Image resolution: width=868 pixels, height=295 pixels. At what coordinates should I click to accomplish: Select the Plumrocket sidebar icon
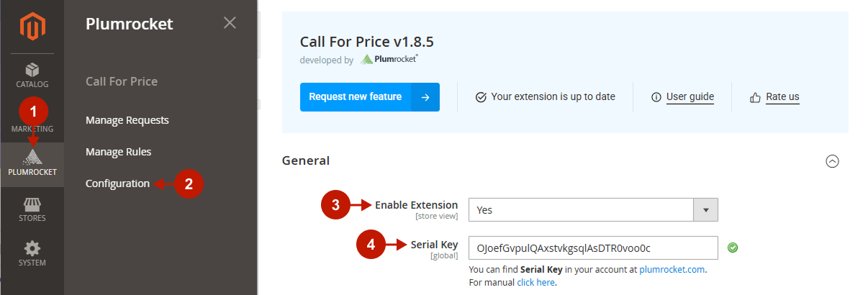[x=32, y=165]
